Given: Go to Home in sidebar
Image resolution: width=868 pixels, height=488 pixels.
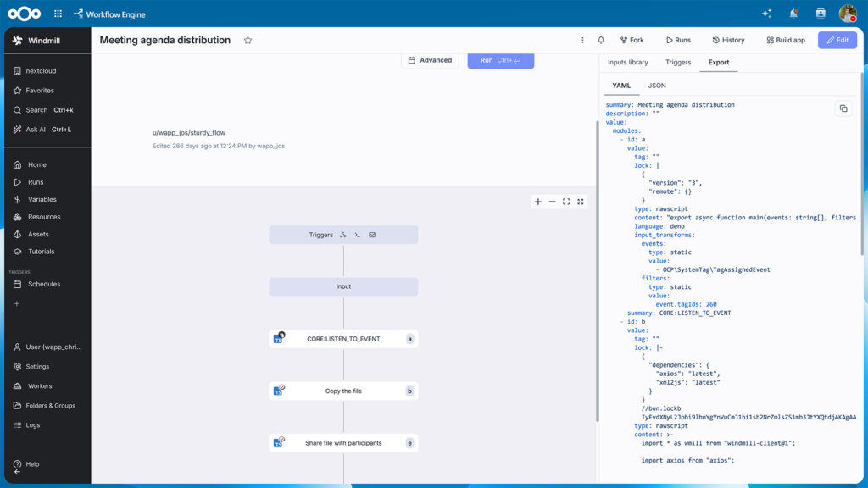Looking at the screenshot, I should (47, 165).
